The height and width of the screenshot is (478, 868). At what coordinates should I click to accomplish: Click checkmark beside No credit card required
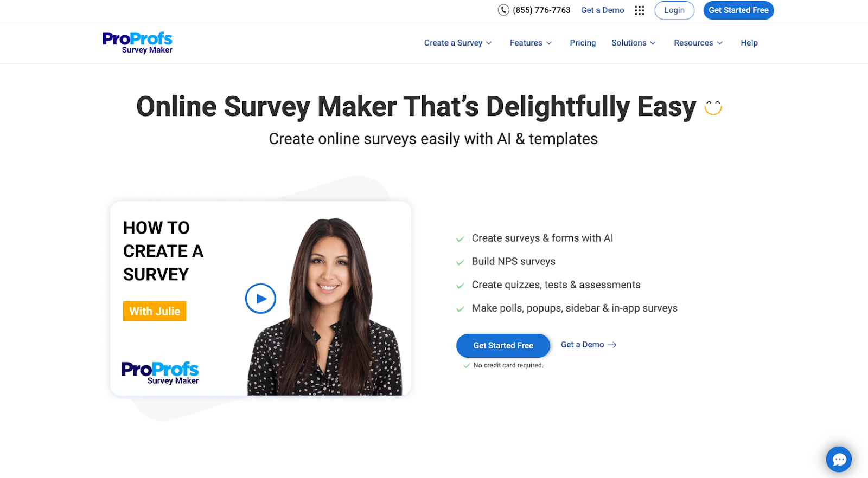click(x=467, y=366)
